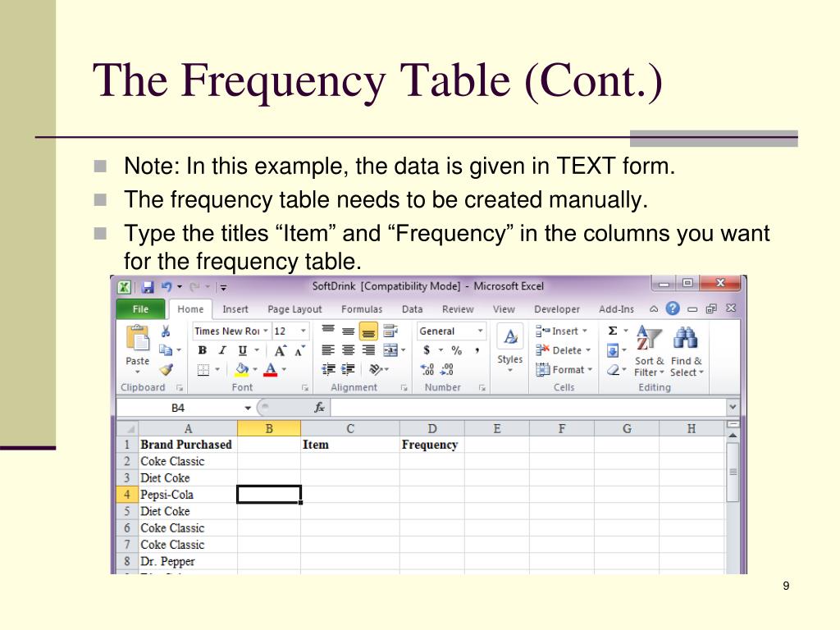Click the fx Insert Function button

click(320, 408)
